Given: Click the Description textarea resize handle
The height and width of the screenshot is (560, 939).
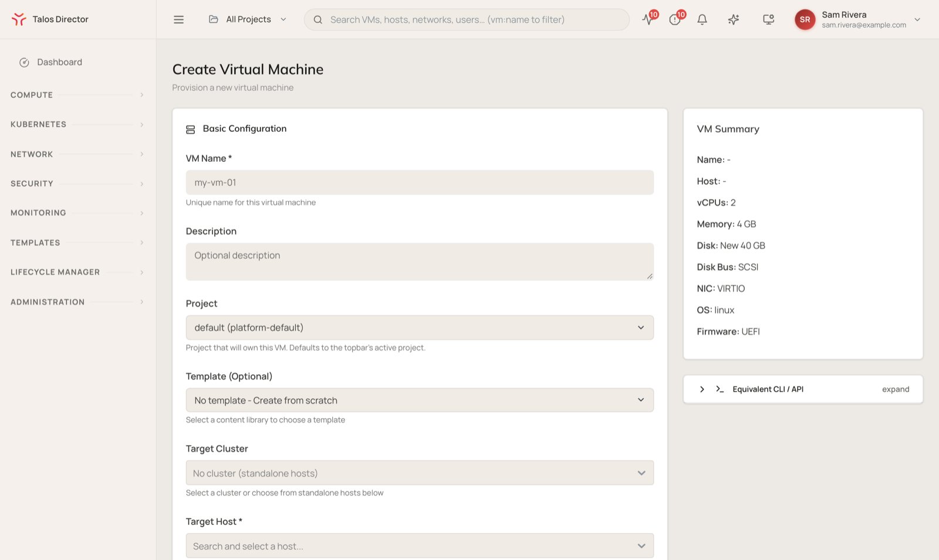Looking at the screenshot, I should [650, 276].
